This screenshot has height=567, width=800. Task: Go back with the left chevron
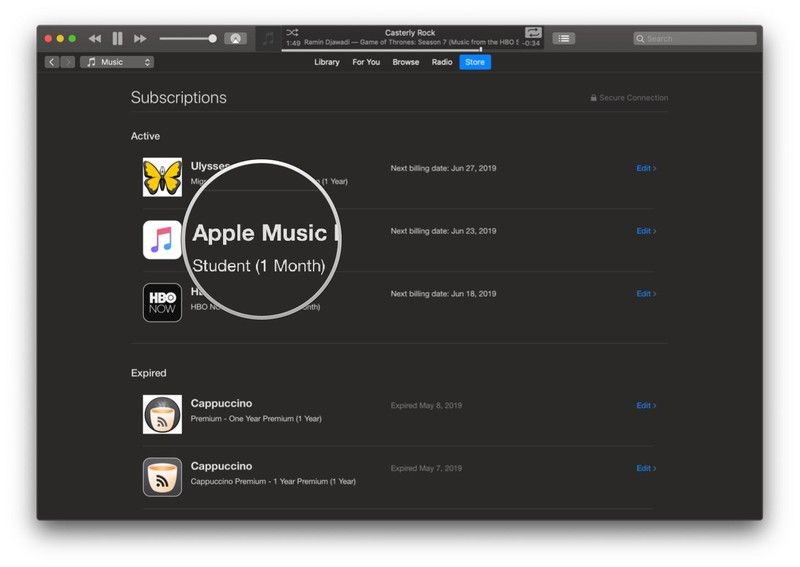52,62
